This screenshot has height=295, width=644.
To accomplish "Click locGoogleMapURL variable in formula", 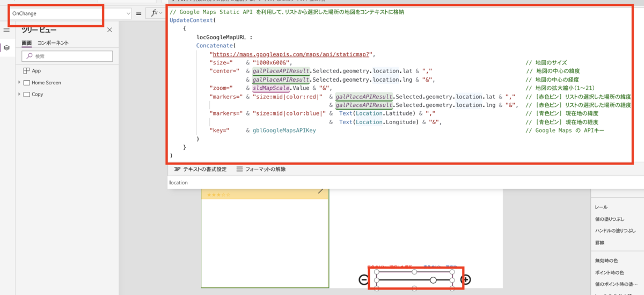I will click(x=220, y=37).
